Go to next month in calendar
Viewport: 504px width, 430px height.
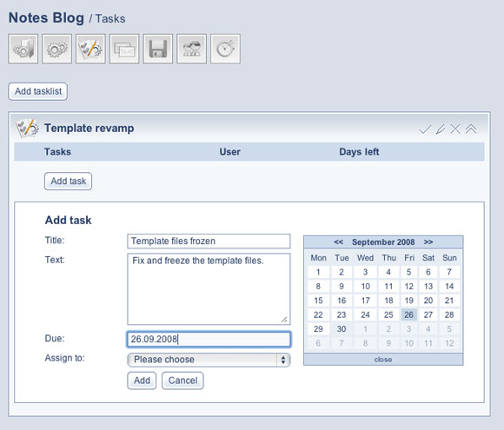coord(428,242)
